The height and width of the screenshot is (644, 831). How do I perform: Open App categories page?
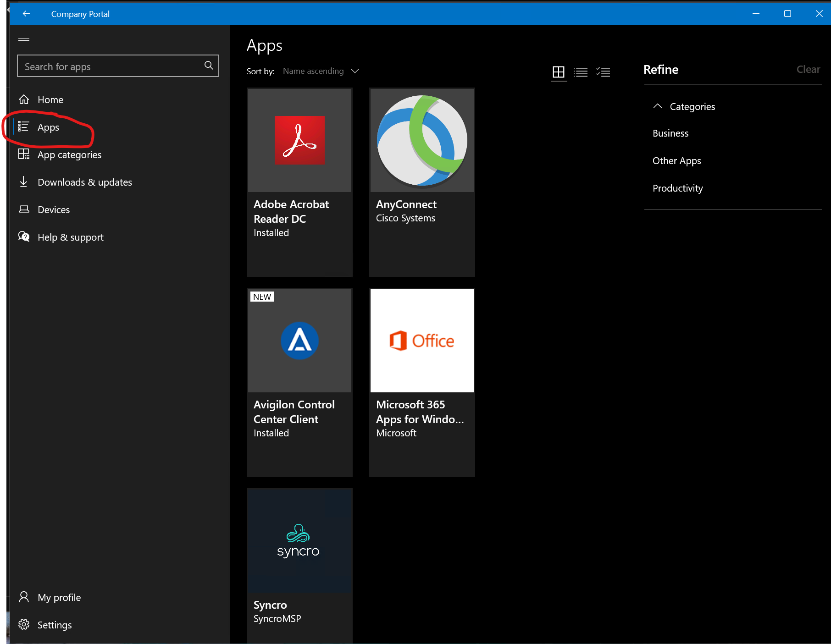(69, 155)
